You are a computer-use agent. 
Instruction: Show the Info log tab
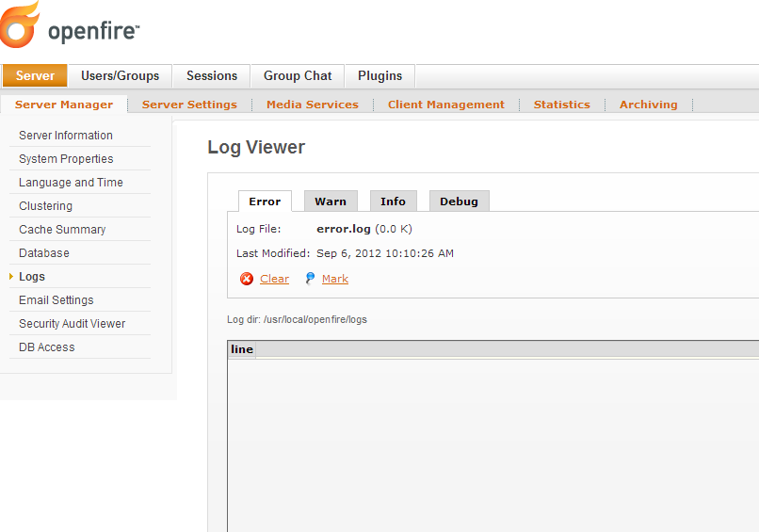pyautogui.click(x=393, y=202)
